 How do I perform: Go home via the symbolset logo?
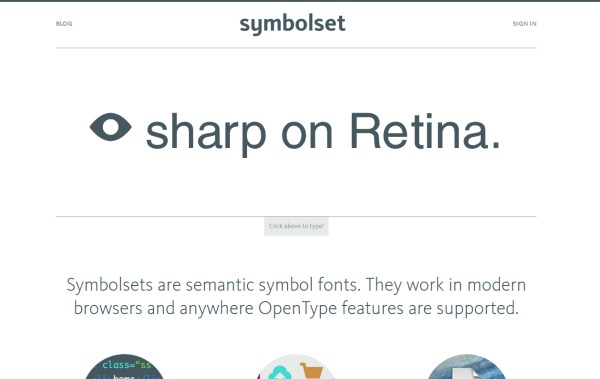point(292,24)
